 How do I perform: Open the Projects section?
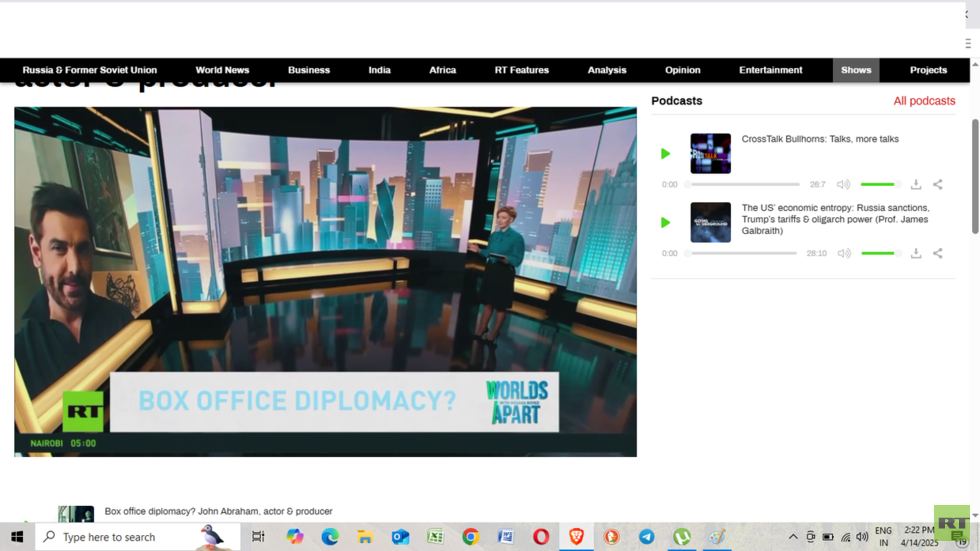[x=928, y=70]
